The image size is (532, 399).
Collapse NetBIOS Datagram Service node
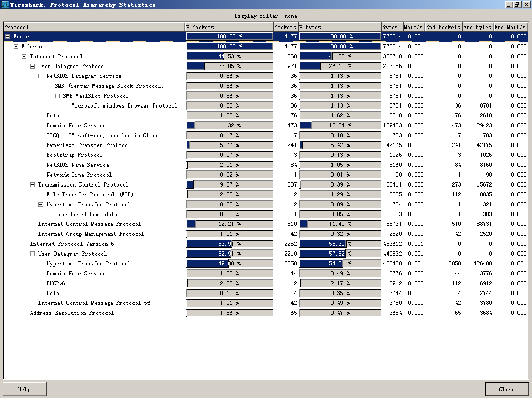41,76
